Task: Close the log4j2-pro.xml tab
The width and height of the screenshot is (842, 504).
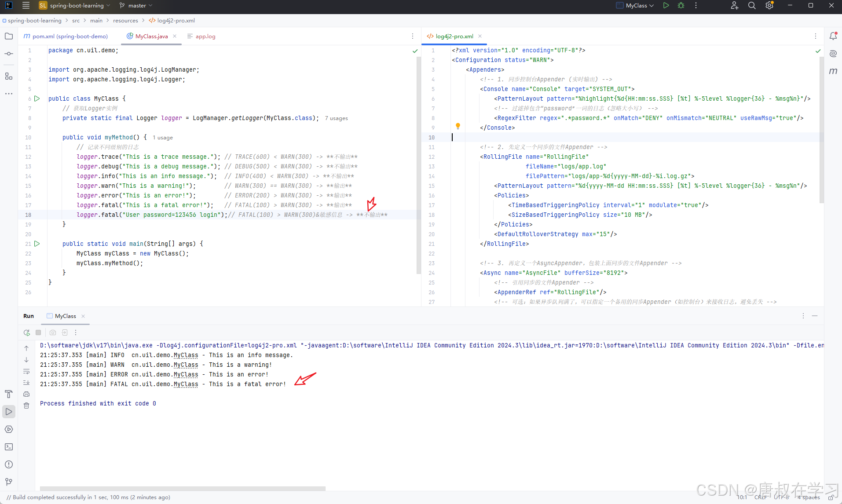Action: pos(480,37)
